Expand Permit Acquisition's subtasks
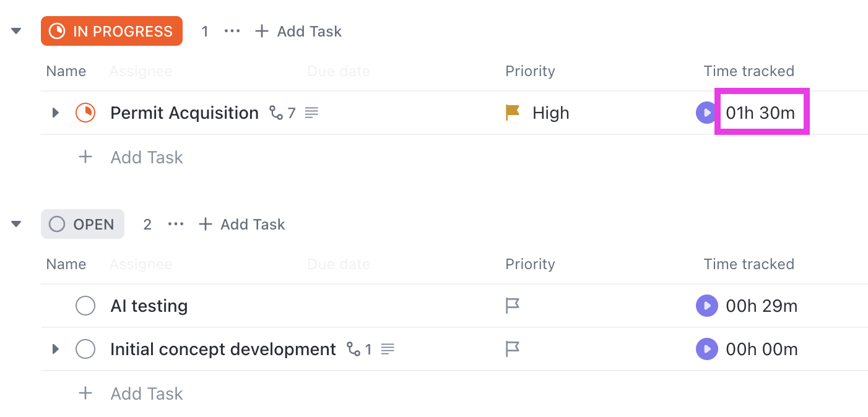 [54, 113]
